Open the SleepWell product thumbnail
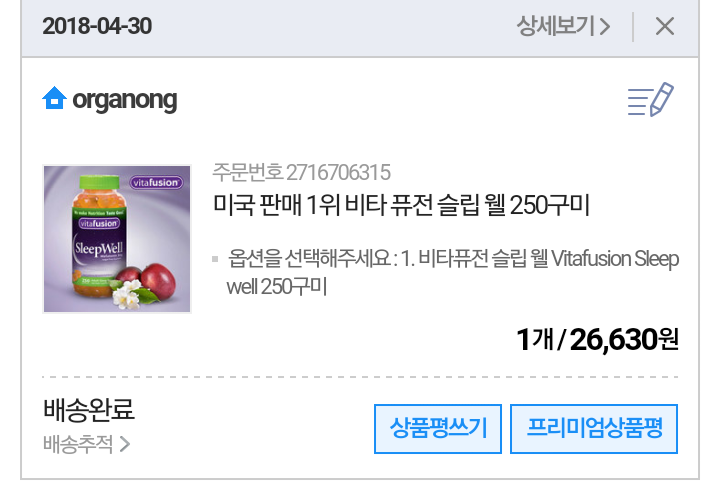The image size is (720, 494). [117, 239]
